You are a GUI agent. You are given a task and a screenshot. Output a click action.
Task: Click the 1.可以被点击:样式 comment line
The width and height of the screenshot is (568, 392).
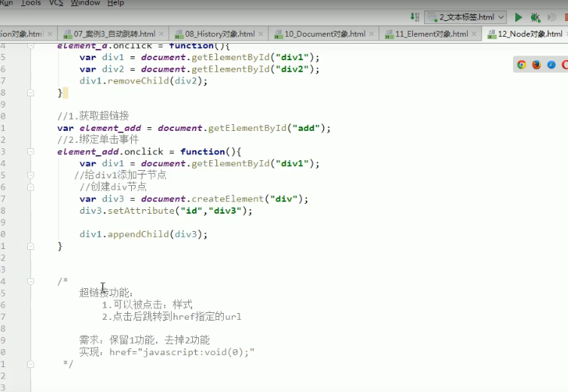coord(147,305)
